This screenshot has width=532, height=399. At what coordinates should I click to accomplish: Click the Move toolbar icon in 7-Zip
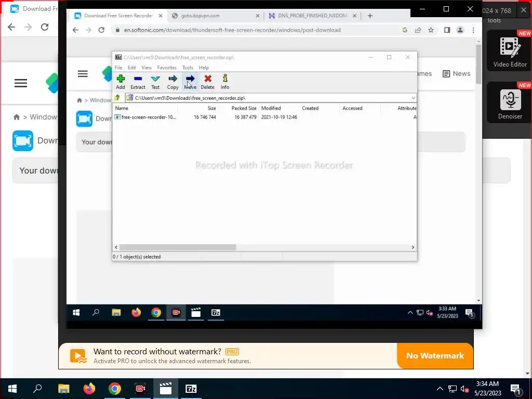pos(190,82)
